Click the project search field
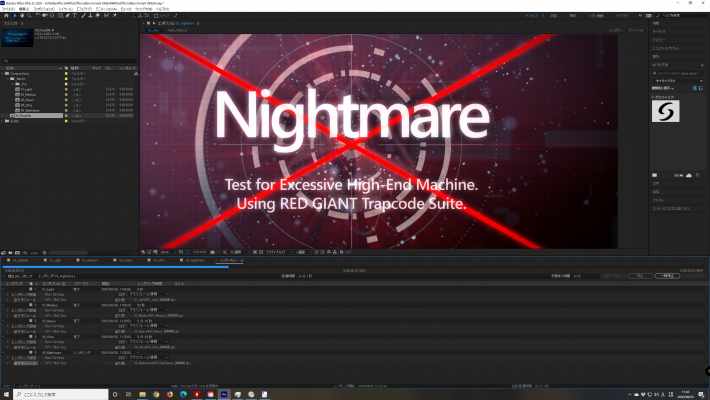Image resolution: width=710 pixels, height=400 pixels. tap(60, 60)
